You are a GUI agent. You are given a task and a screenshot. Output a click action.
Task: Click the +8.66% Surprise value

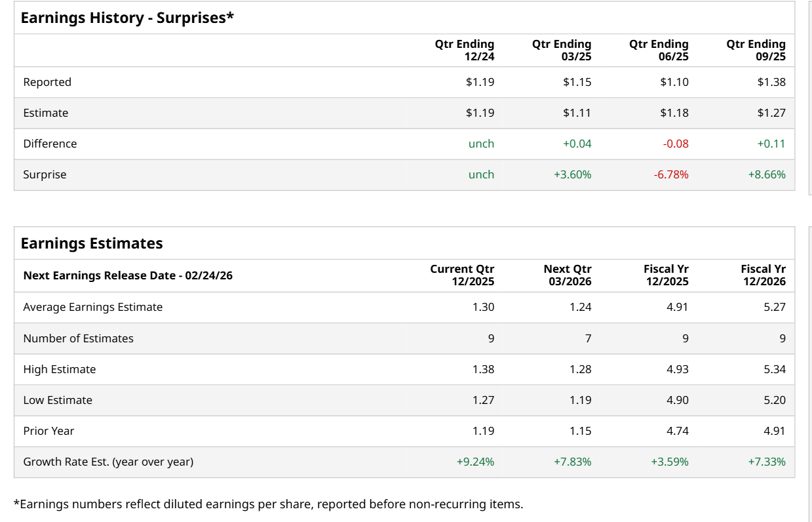pos(767,174)
